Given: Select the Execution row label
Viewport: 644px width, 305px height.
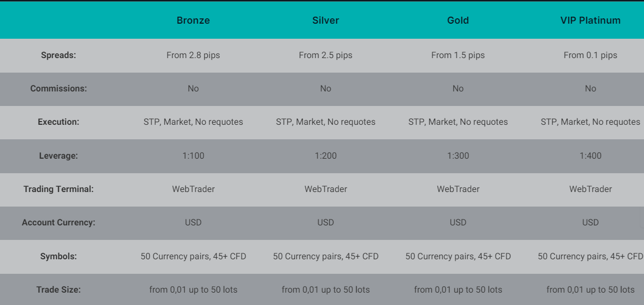Looking at the screenshot, I should [x=59, y=122].
